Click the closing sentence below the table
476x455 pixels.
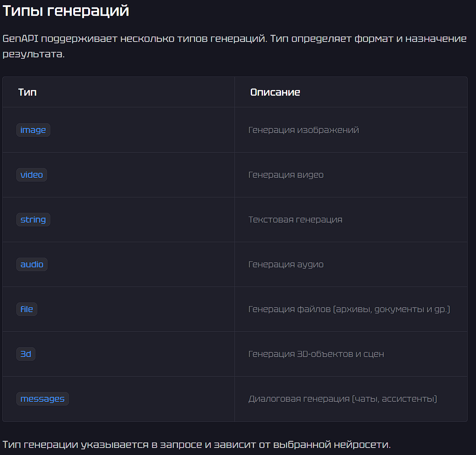pos(196,444)
